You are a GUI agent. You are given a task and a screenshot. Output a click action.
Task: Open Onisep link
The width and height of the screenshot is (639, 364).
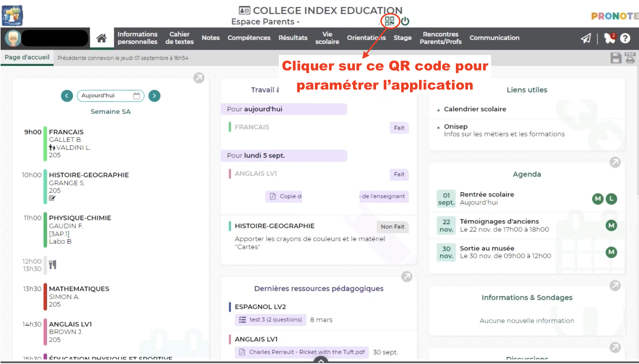point(456,126)
